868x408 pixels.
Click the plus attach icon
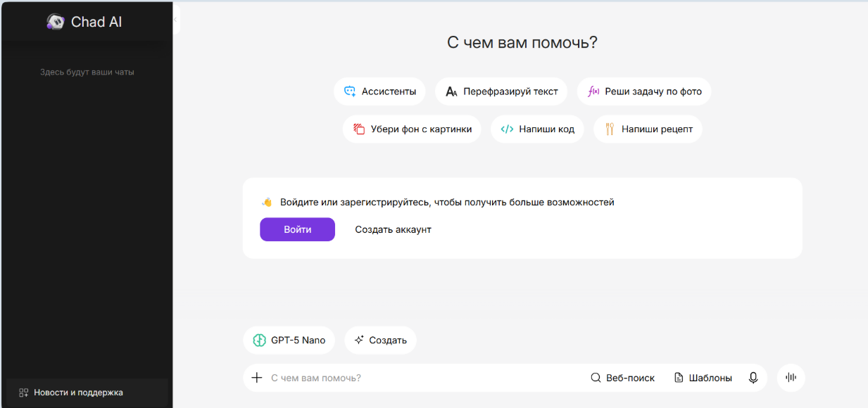(x=257, y=378)
